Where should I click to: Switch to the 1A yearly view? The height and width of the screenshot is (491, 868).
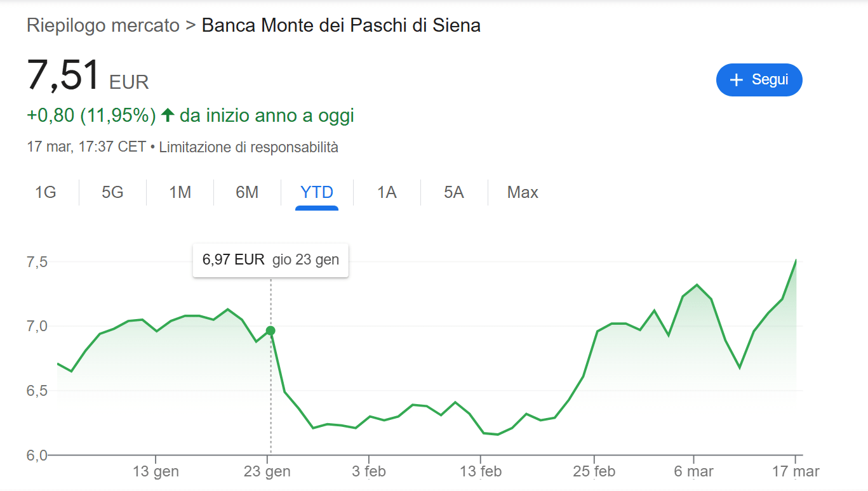pos(387,192)
